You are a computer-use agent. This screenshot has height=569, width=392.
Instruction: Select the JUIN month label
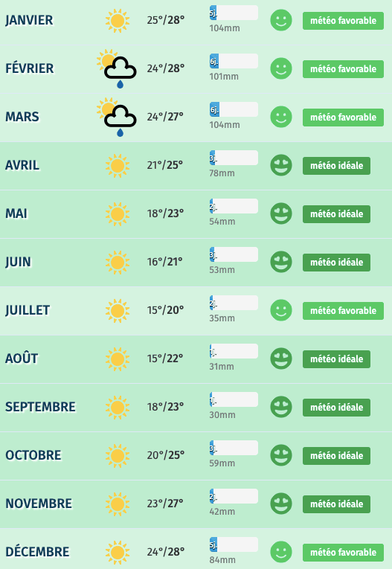(18, 262)
